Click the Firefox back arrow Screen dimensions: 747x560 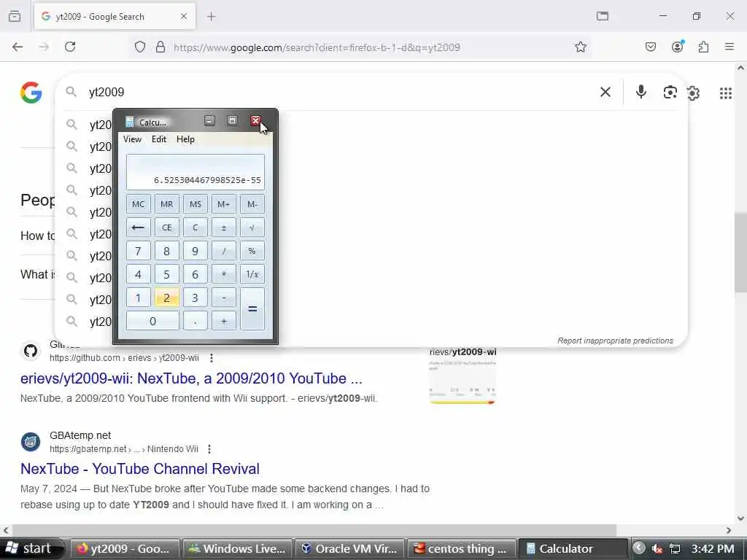pyautogui.click(x=18, y=47)
